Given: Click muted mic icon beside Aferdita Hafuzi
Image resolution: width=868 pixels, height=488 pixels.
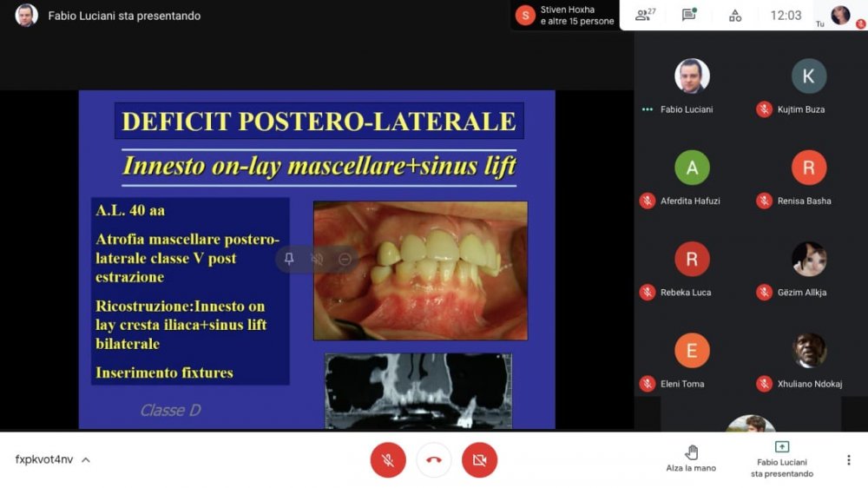Looking at the screenshot, I should point(648,201).
